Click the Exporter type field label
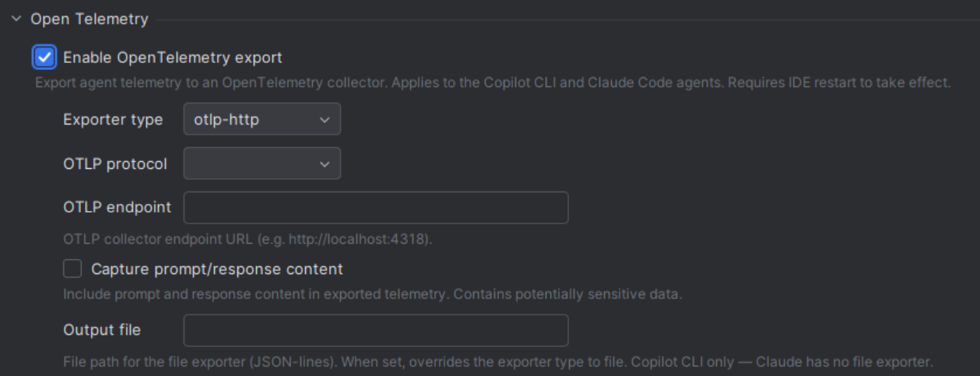The width and height of the screenshot is (980, 376). tap(113, 119)
